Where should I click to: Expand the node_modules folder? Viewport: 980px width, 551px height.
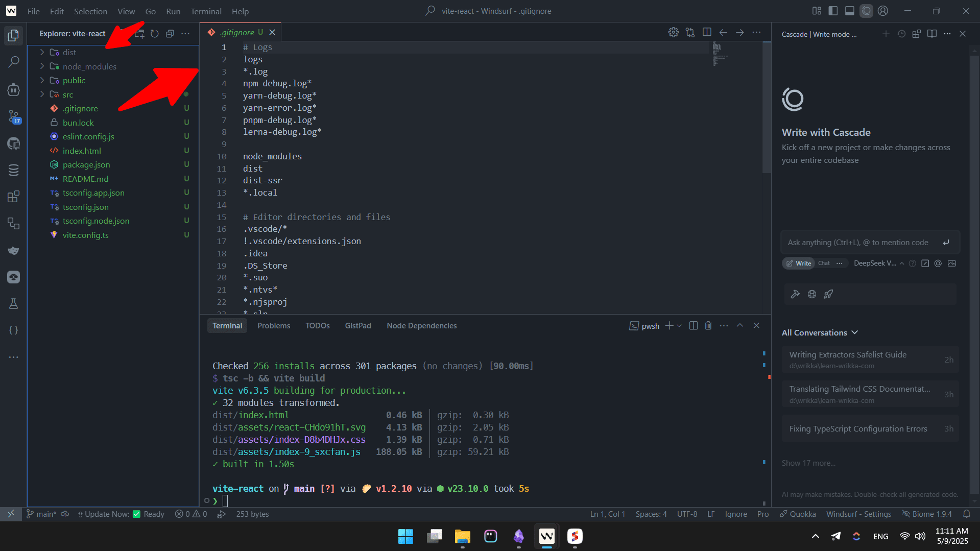click(42, 66)
